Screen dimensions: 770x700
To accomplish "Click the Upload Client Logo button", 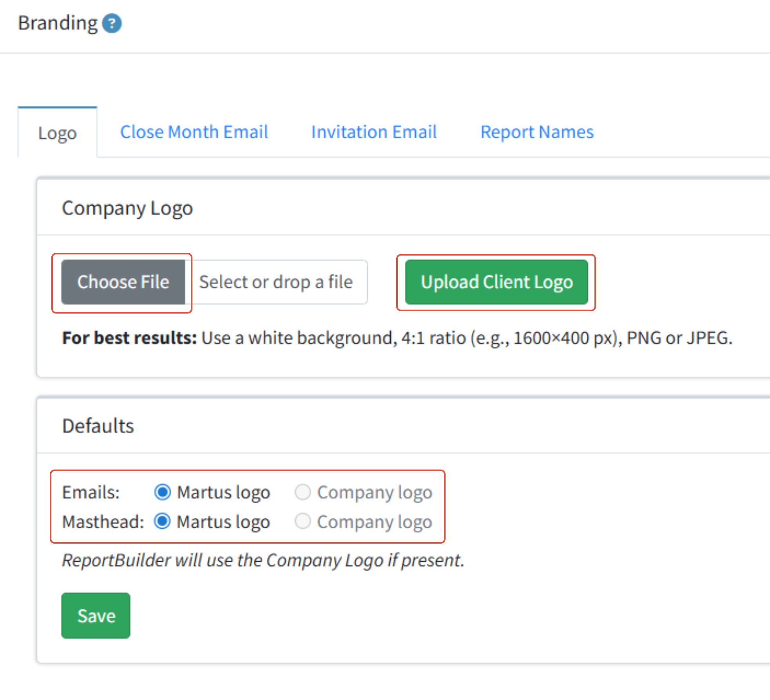I will pyautogui.click(x=496, y=282).
